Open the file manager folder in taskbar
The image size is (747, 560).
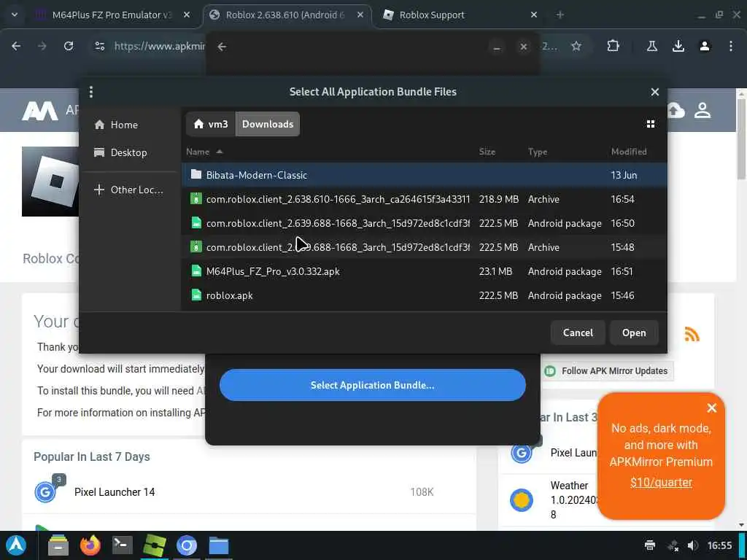click(219, 545)
